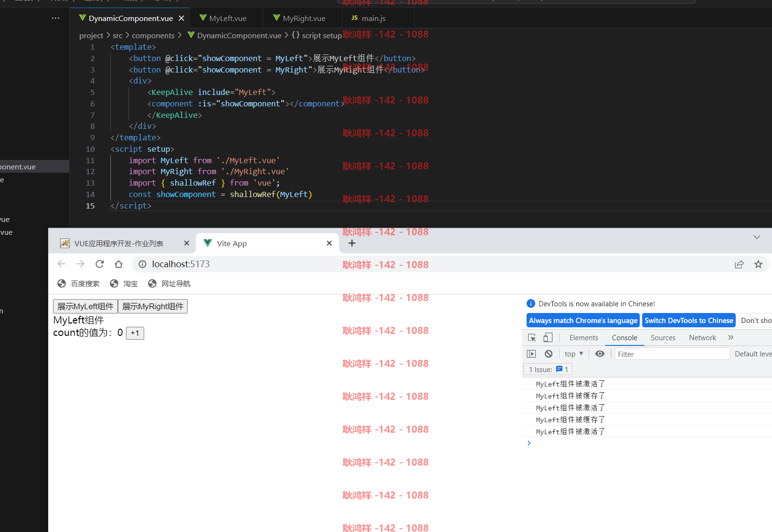Toggle the console sidebar panel
The image size is (772, 532).
click(x=531, y=354)
